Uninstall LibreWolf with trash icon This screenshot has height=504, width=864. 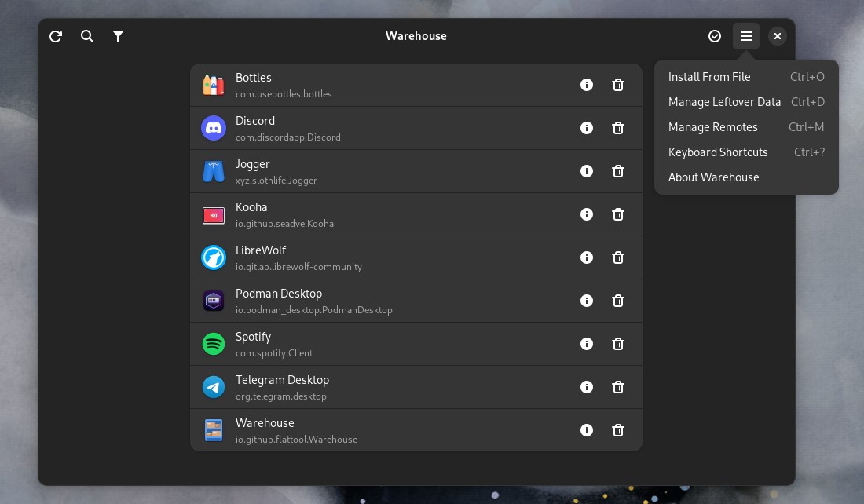pos(618,257)
